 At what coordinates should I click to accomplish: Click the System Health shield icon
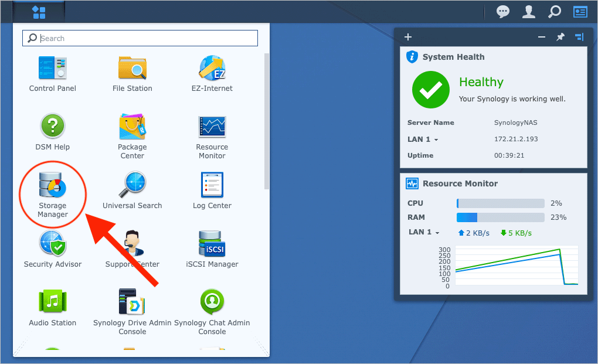click(412, 57)
